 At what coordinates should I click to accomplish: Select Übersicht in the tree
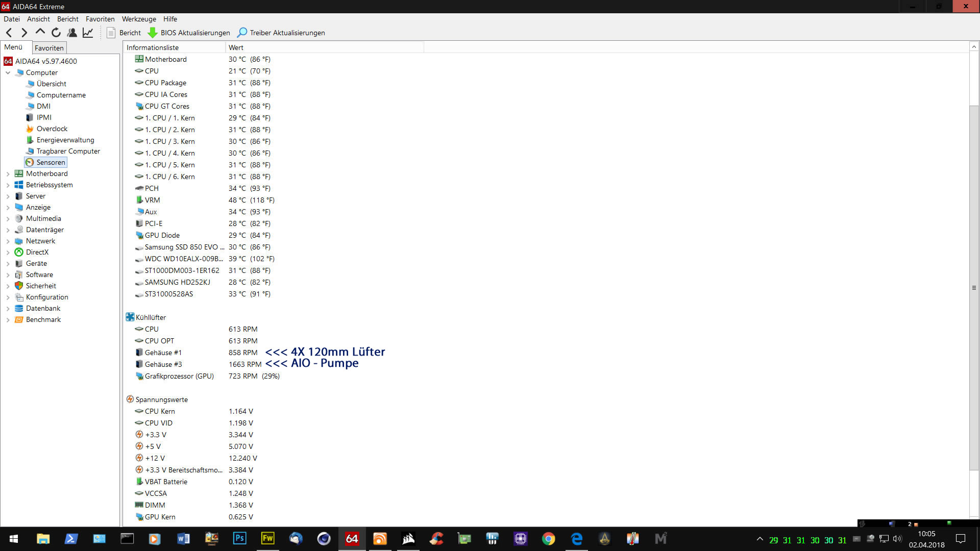point(51,84)
